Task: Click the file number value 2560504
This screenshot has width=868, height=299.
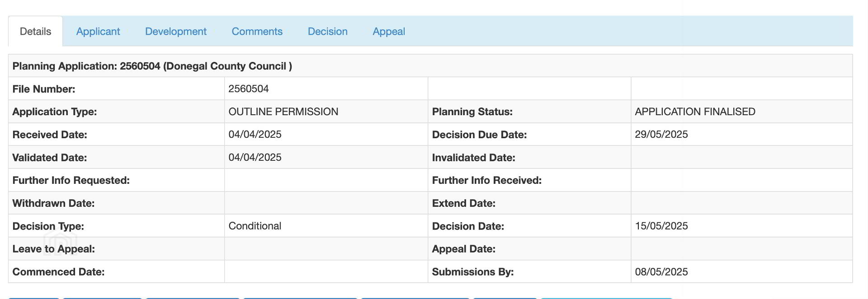Action: pos(249,89)
